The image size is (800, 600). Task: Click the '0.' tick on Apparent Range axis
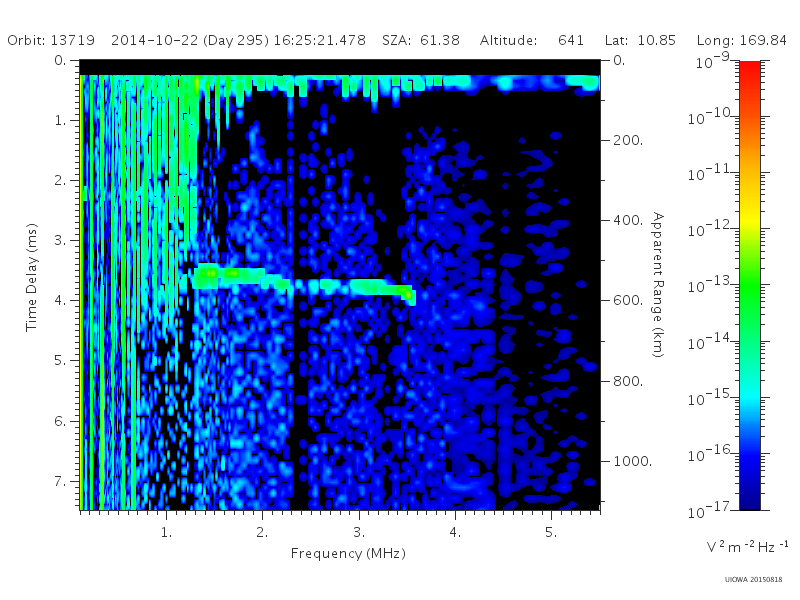click(619, 60)
